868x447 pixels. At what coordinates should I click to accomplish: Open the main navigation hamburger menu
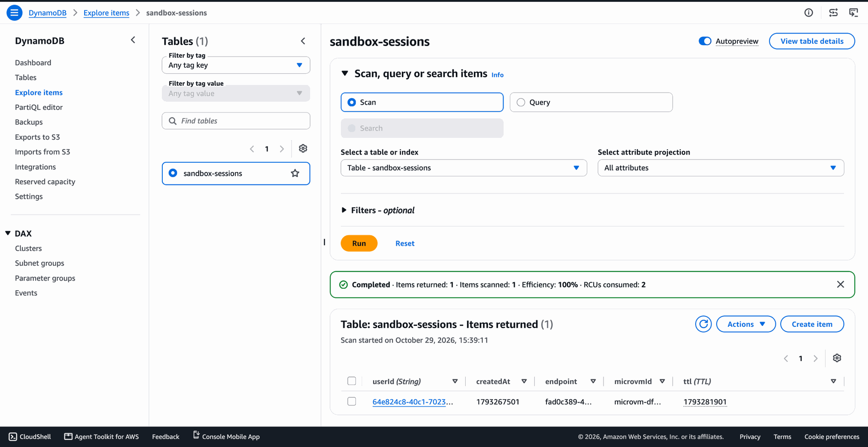click(14, 13)
